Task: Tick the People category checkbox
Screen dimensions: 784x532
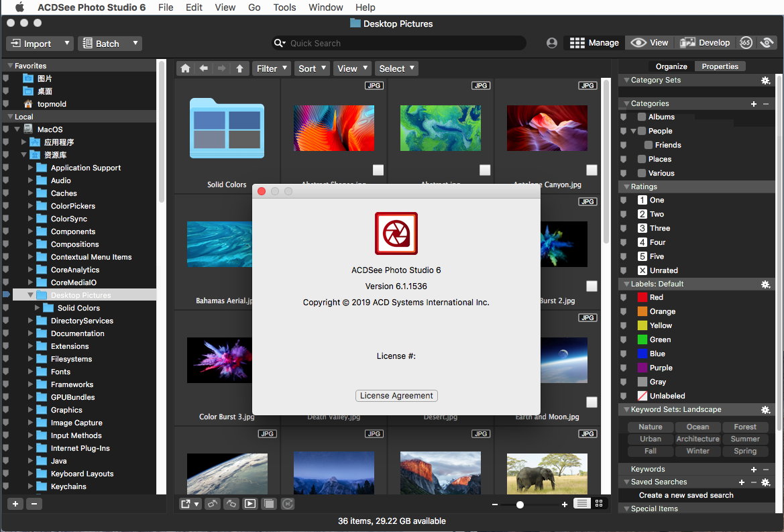Action: tap(642, 131)
